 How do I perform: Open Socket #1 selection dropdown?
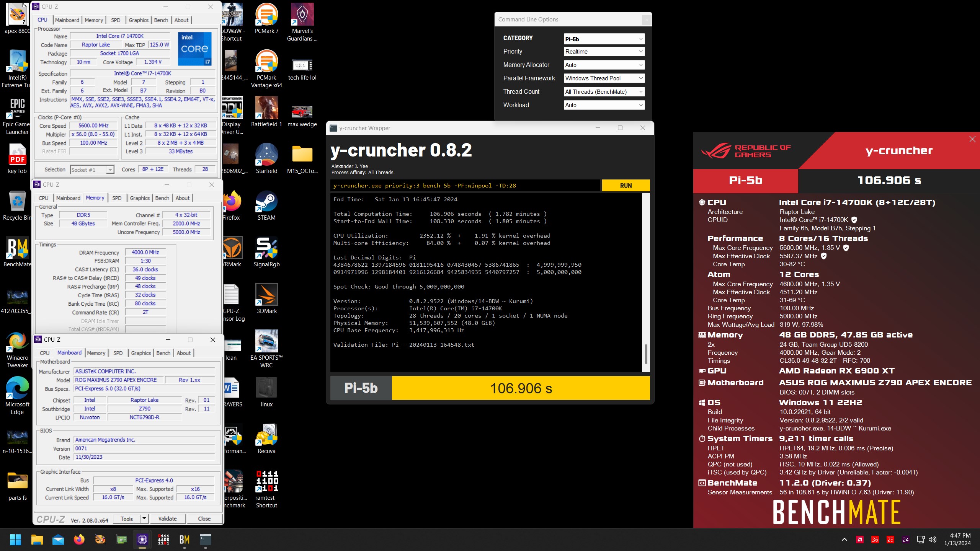(92, 170)
